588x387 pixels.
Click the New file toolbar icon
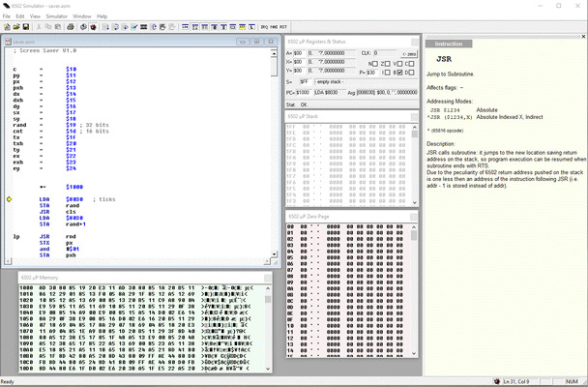7,27
